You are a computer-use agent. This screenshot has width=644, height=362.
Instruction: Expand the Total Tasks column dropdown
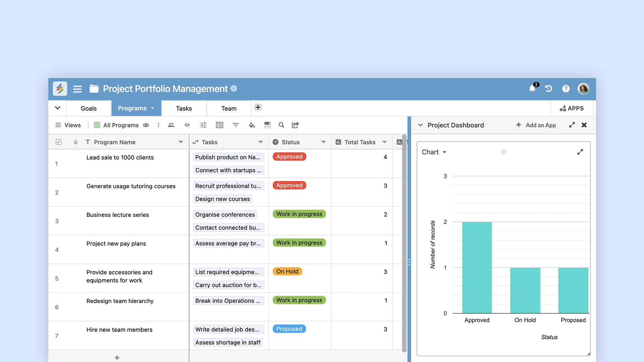384,142
